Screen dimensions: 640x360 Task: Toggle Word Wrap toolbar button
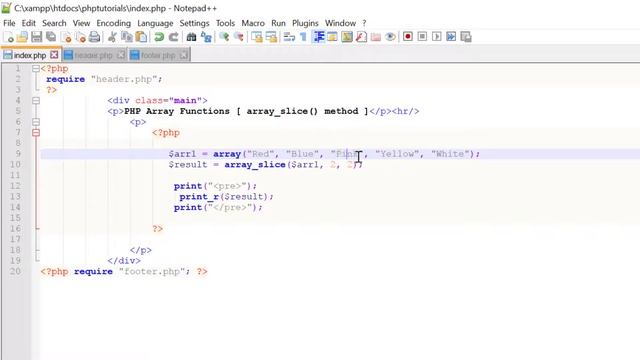289,37
